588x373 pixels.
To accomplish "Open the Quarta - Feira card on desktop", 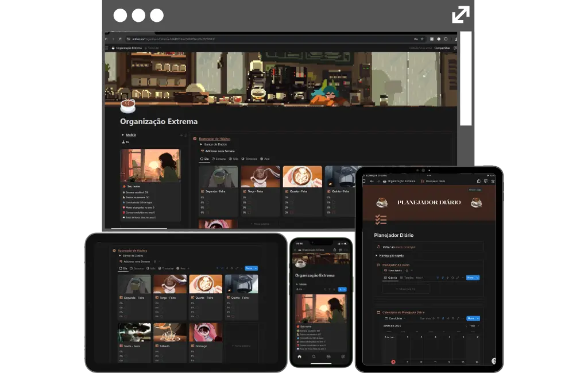I will [302, 191].
